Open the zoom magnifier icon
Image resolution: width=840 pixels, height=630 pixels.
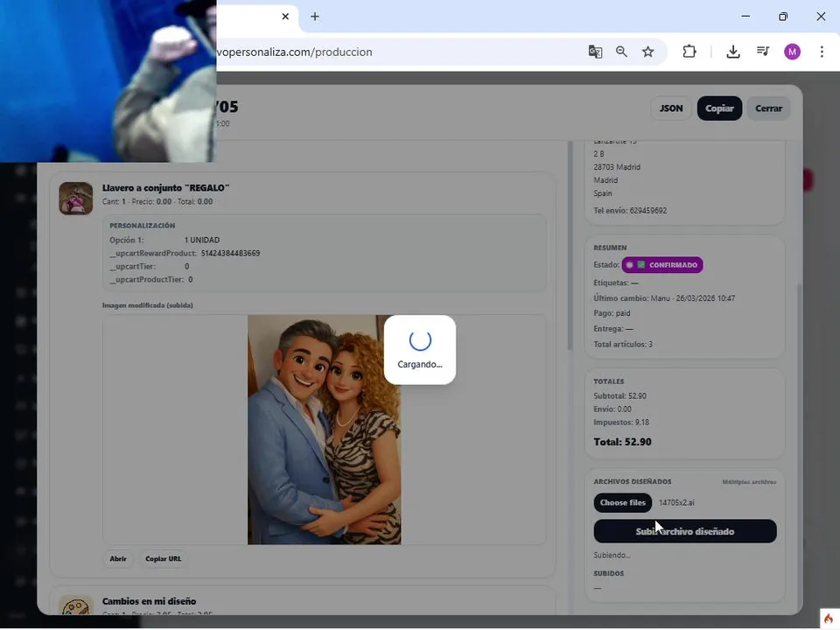621,52
